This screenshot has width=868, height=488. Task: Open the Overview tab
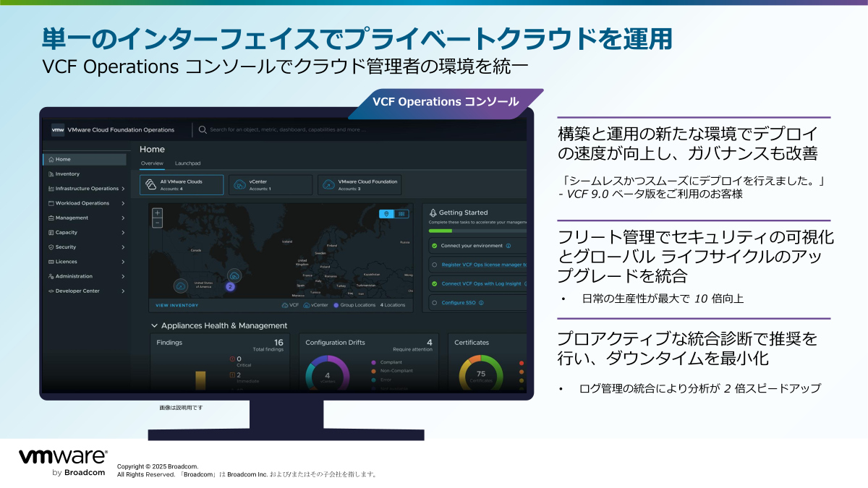pos(152,163)
